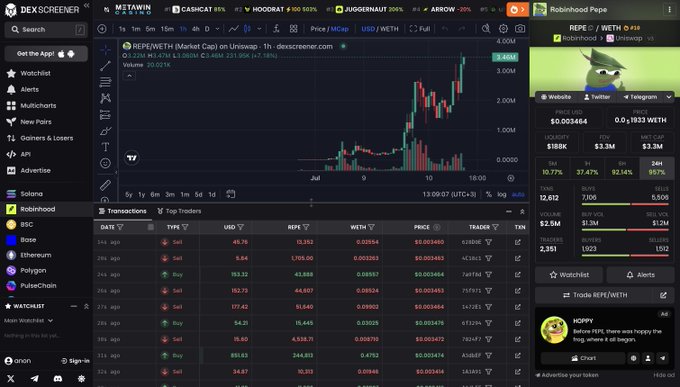Click the Watchlist button in token panel
The image size is (680, 387).
tap(569, 275)
